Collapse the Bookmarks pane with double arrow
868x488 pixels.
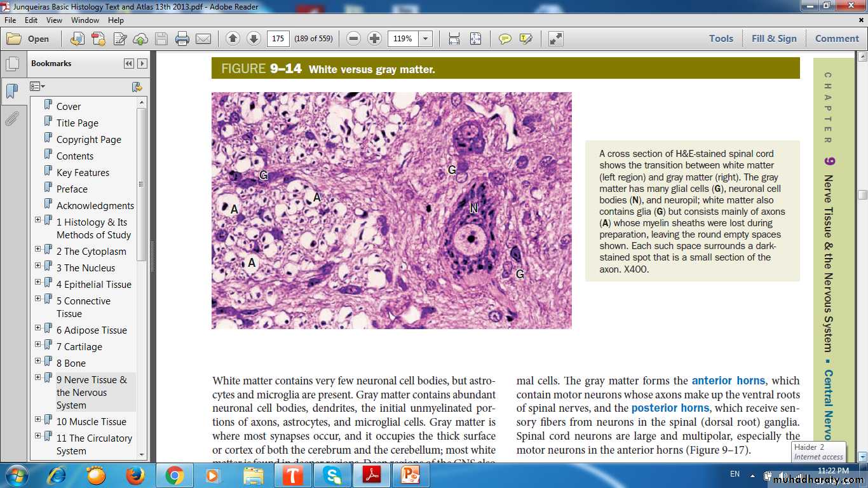click(x=129, y=64)
